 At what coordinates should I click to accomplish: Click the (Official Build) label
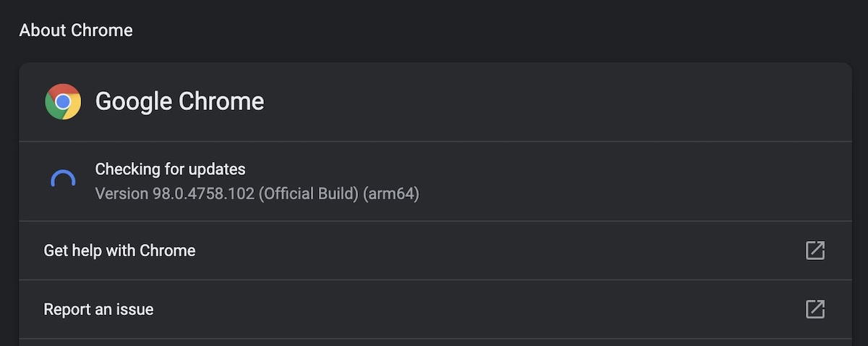pos(308,194)
